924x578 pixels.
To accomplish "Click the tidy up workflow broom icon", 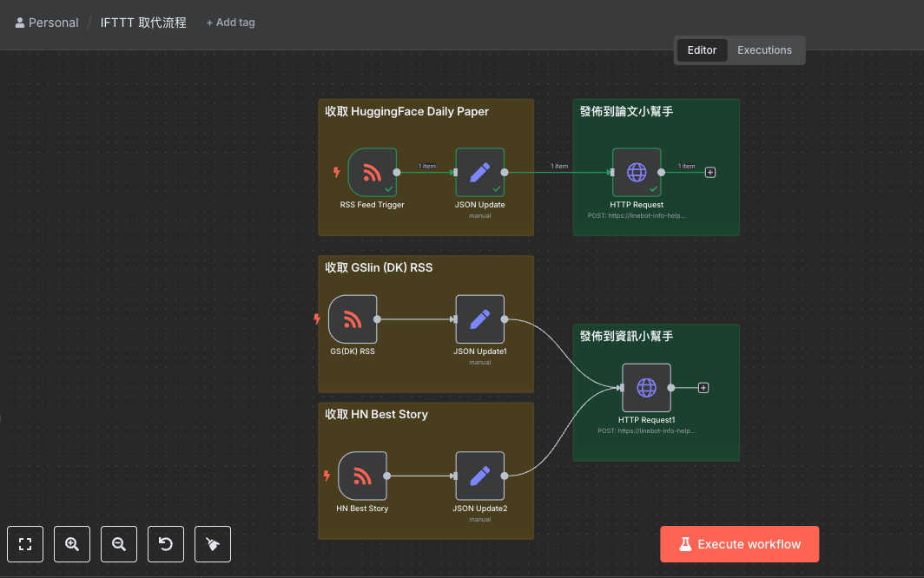I will coord(213,544).
